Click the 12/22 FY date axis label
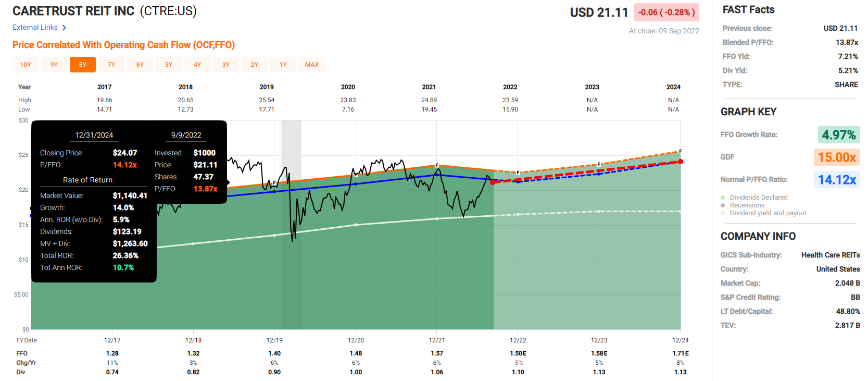Screen dimensions: 868x381 point(518,340)
